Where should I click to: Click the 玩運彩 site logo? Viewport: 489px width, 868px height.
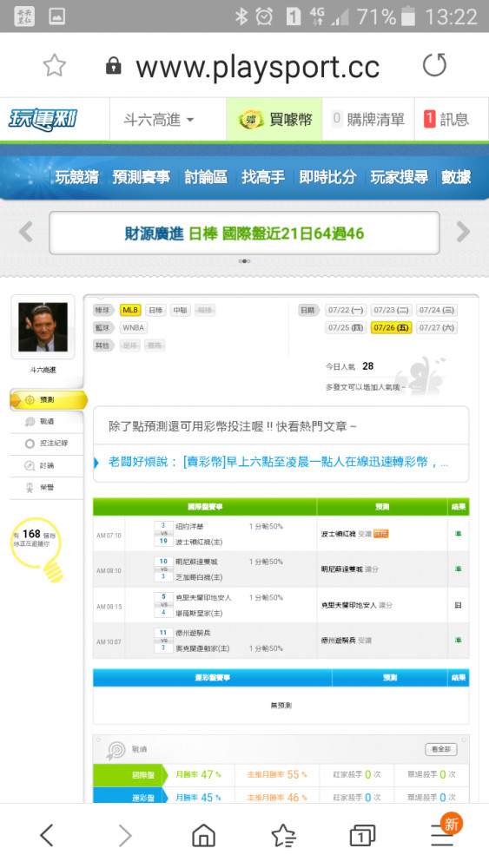click(x=43, y=120)
